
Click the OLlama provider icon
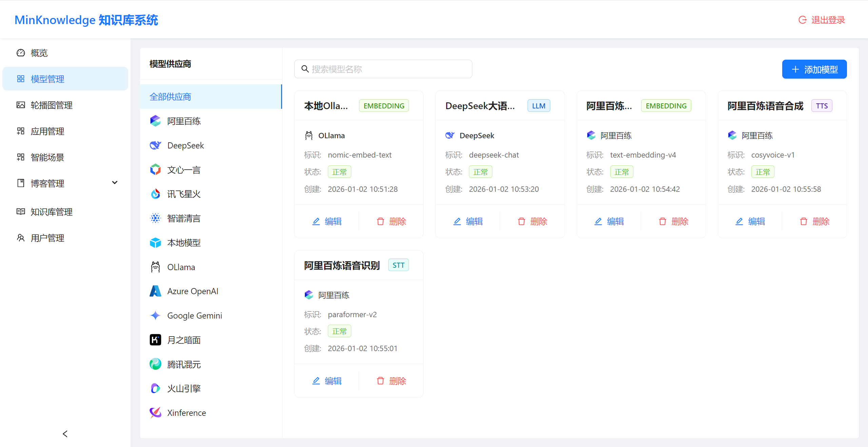(x=155, y=267)
